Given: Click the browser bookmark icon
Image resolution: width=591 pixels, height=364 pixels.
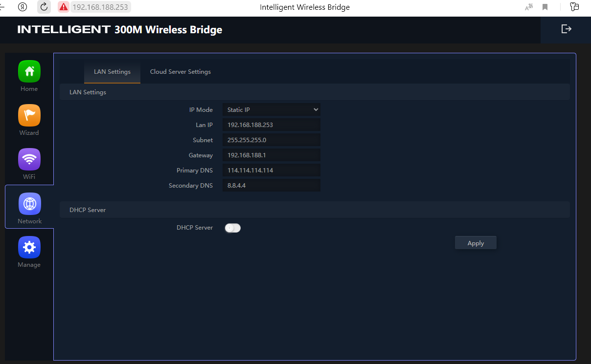Looking at the screenshot, I should pos(545,7).
